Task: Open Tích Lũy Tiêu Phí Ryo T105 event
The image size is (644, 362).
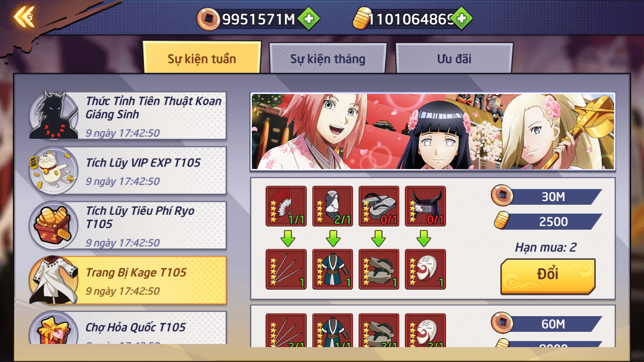Action: 128,225
